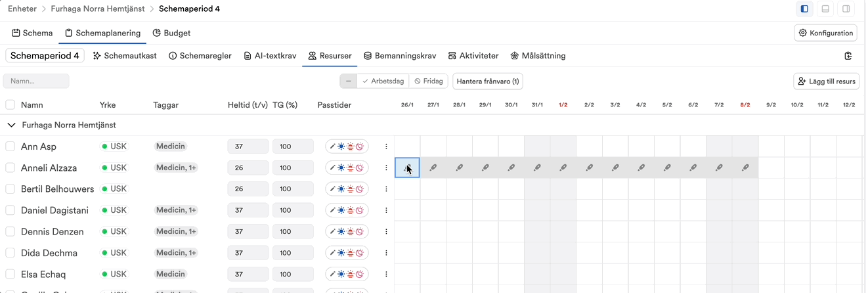Open the three-dot menu for Dida Dechma

(x=386, y=253)
